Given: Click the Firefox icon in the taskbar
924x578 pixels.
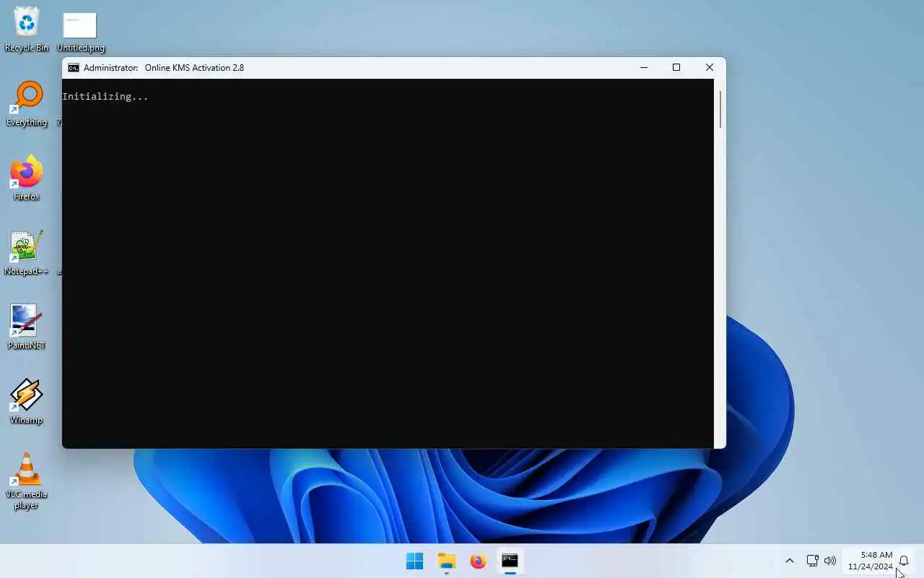Looking at the screenshot, I should click(x=478, y=561).
